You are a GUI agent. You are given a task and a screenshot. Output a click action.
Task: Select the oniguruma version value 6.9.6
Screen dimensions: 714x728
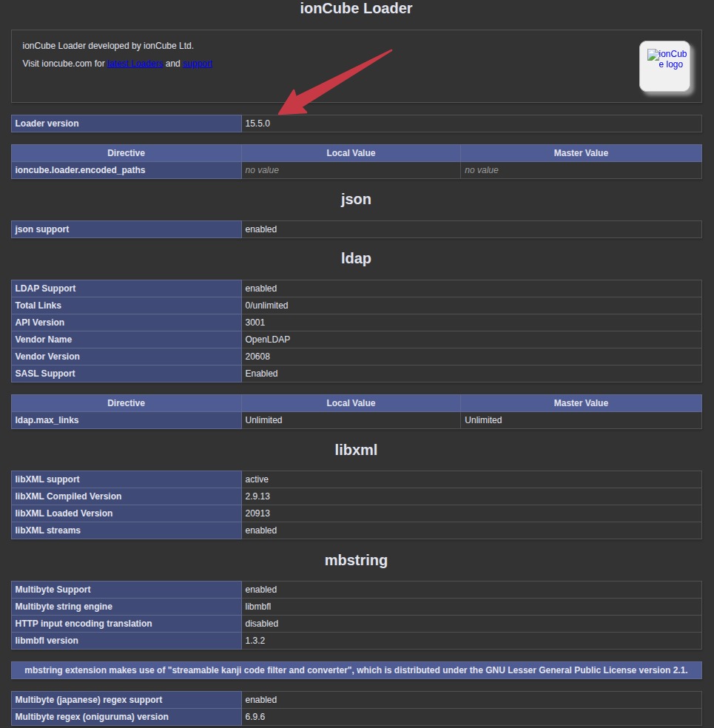(x=255, y=717)
